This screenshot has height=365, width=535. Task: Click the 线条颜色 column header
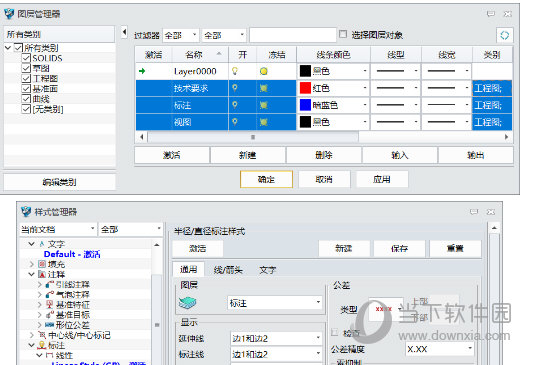tap(333, 55)
